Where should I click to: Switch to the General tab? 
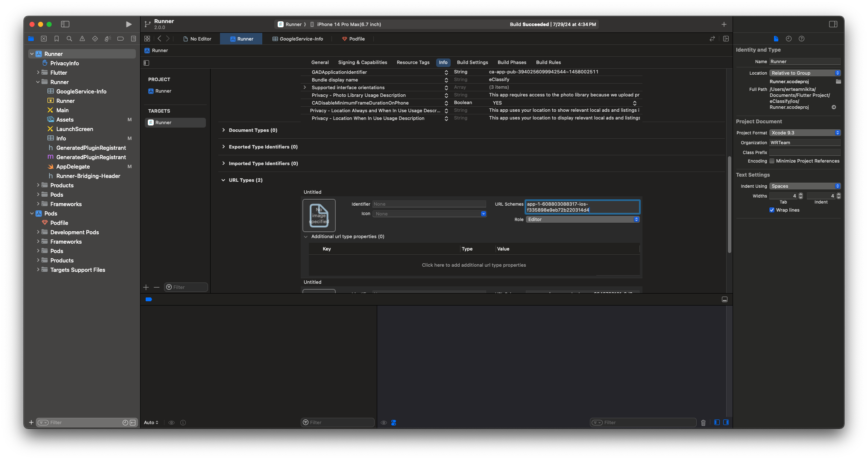[320, 62]
